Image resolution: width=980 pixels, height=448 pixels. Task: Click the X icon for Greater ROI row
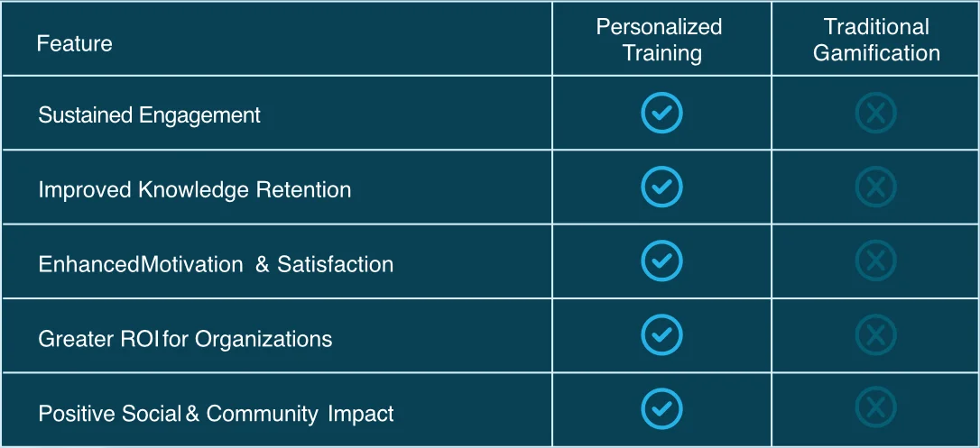(875, 335)
